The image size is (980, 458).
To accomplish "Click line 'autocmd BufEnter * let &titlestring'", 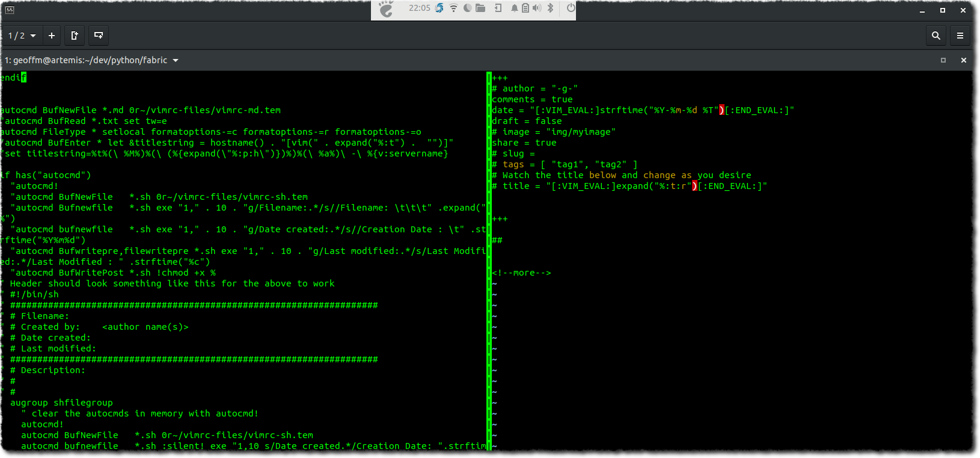I will pos(227,143).
